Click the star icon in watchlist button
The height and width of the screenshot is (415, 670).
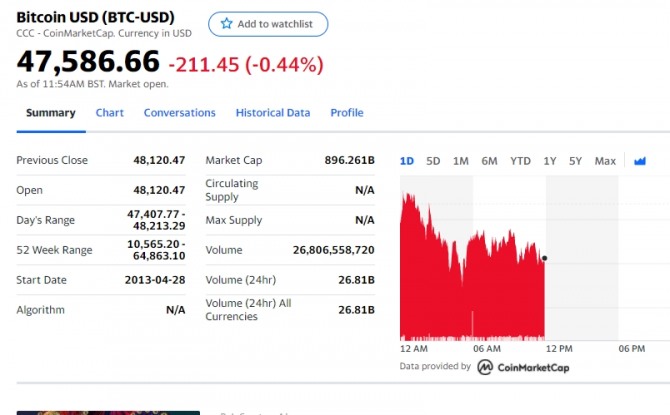(226, 24)
